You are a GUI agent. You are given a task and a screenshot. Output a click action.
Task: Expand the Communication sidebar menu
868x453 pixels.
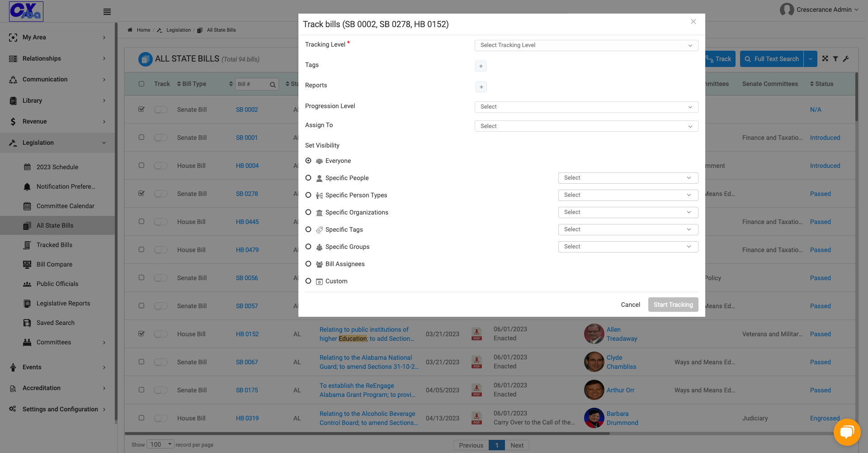[x=57, y=79]
